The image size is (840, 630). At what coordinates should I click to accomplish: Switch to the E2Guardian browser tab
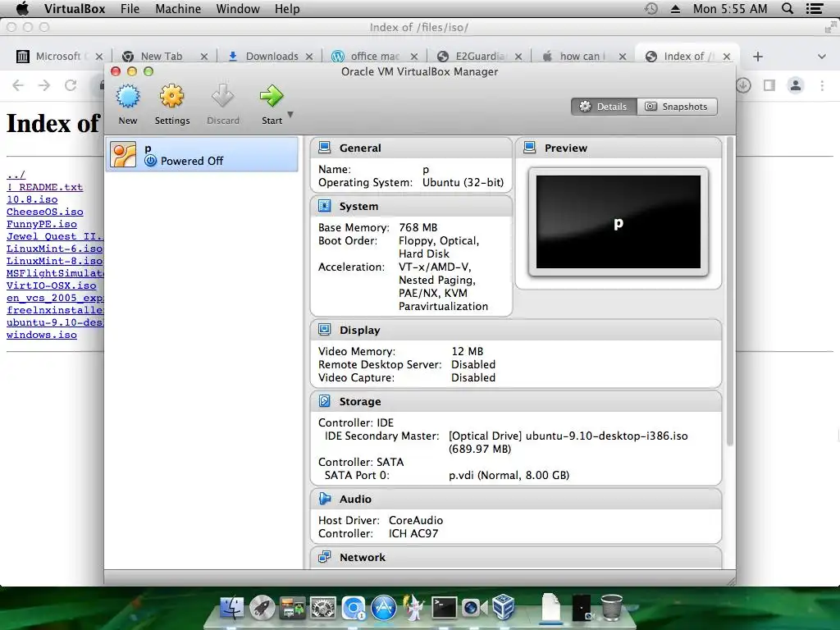pyautogui.click(x=479, y=57)
